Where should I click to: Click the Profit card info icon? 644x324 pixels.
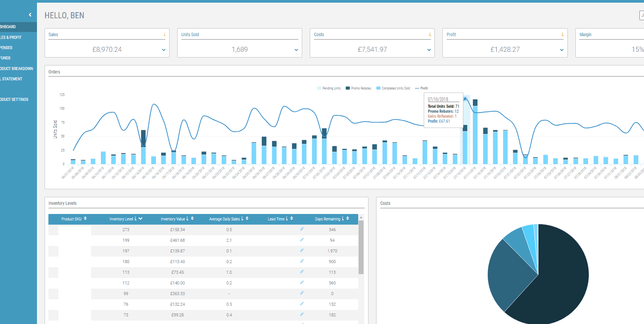click(562, 35)
